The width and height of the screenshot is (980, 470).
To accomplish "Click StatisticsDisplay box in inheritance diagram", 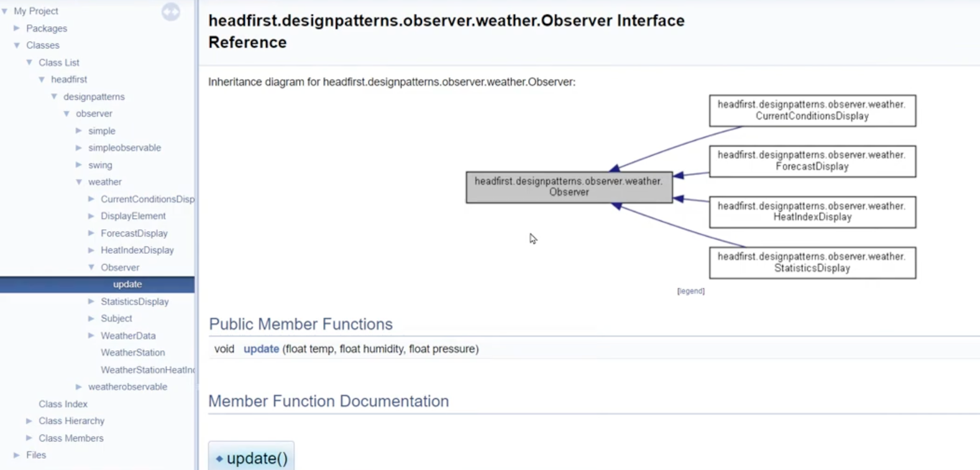I will point(812,263).
